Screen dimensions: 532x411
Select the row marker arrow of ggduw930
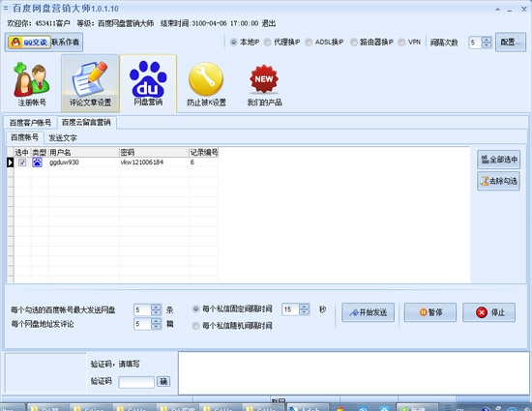pyautogui.click(x=11, y=162)
